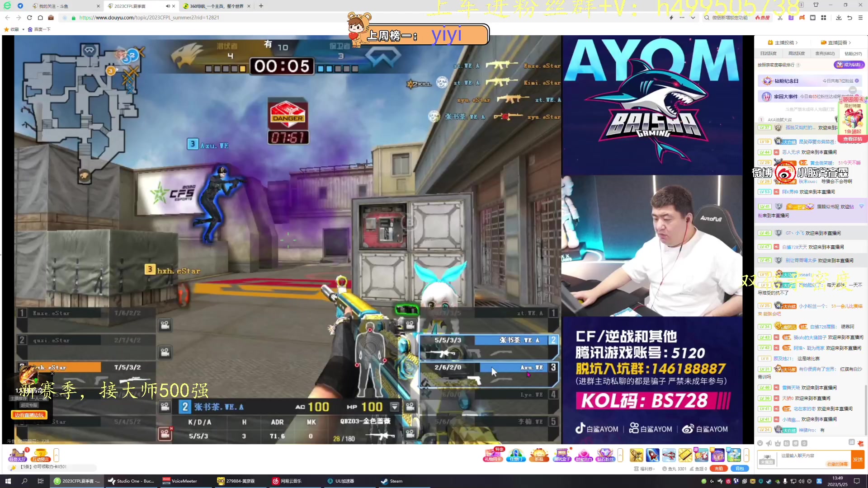Open the 福利券 link

coord(645,469)
